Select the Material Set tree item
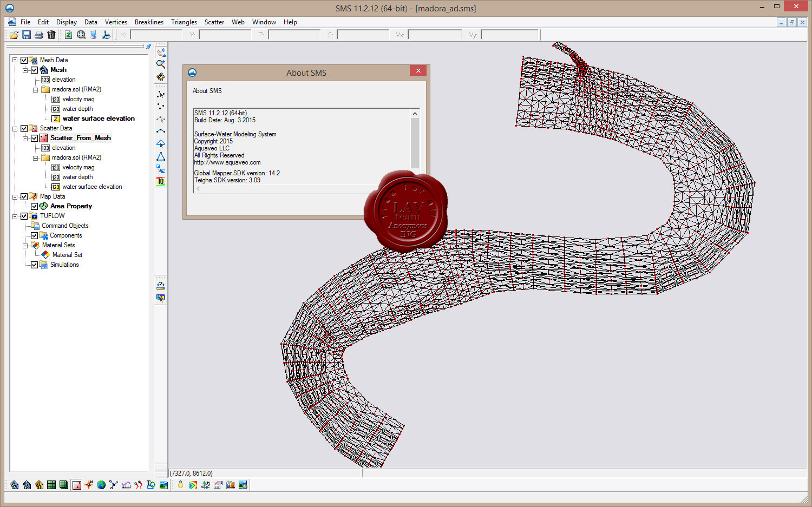This screenshot has height=507, width=812. click(67, 255)
